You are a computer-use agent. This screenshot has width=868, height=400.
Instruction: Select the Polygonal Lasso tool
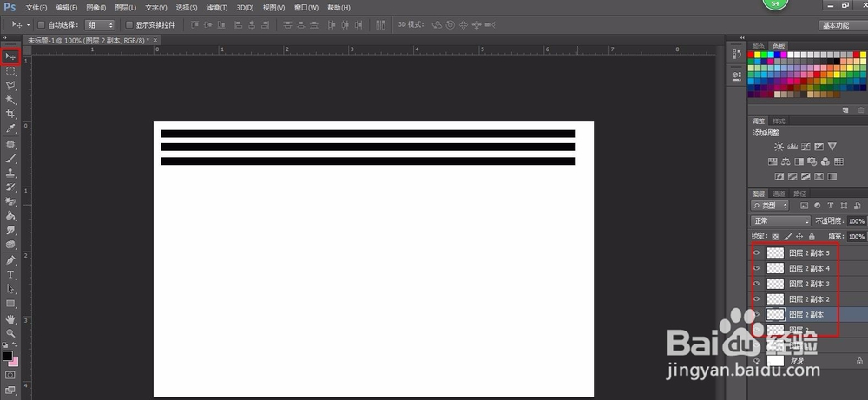click(x=10, y=86)
